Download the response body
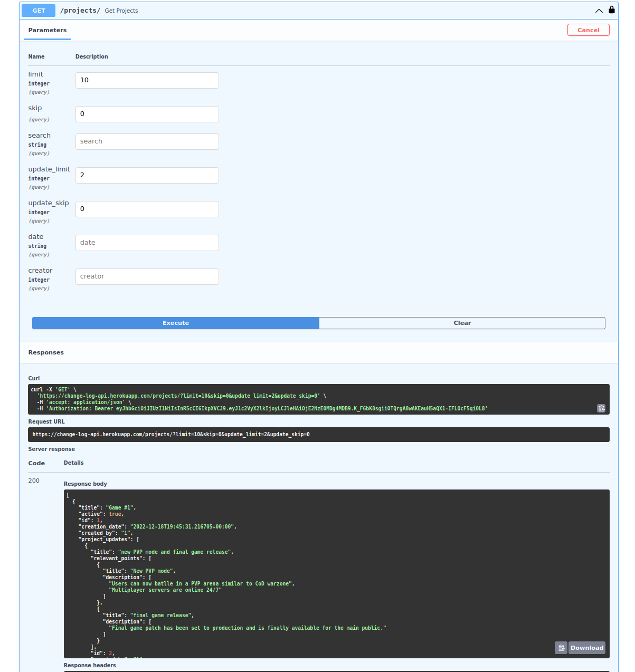Viewport: 635px width, 672px height. pos(587,648)
